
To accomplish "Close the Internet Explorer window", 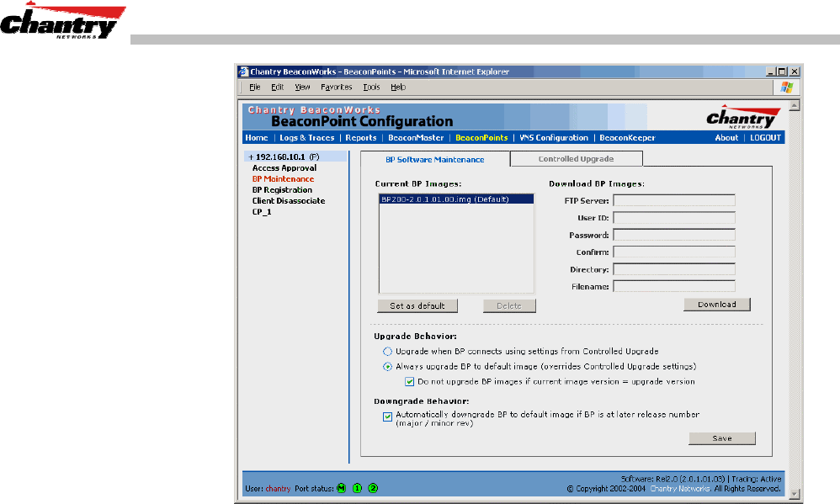I will click(x=795, y=72).
